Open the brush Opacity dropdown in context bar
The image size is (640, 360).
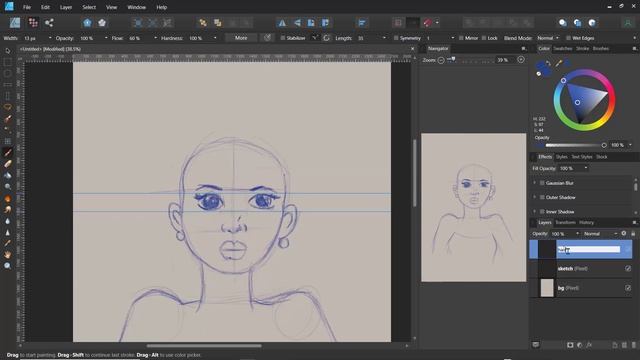coord(106,38)
